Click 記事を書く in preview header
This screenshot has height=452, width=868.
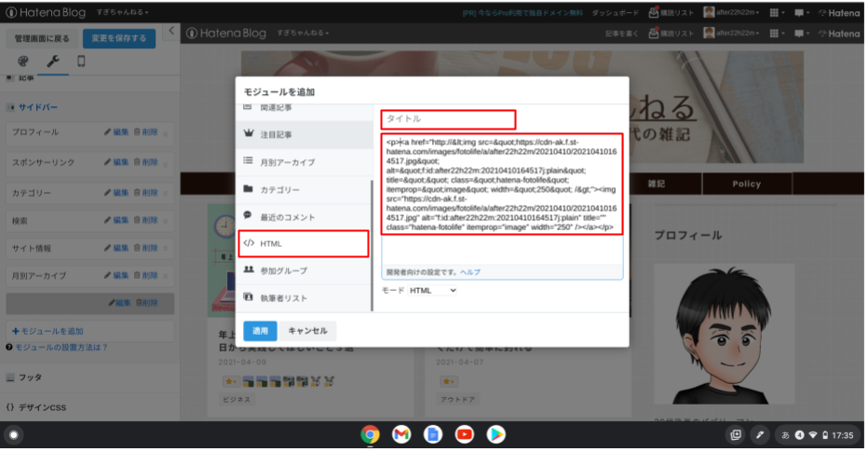[x=621, y=34]
